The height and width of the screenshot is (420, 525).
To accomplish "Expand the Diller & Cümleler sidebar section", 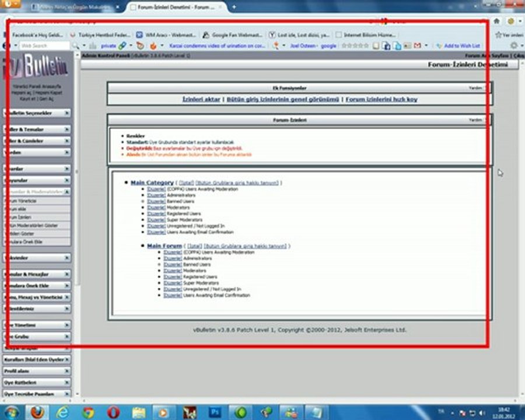I will (x=37, y=141).
